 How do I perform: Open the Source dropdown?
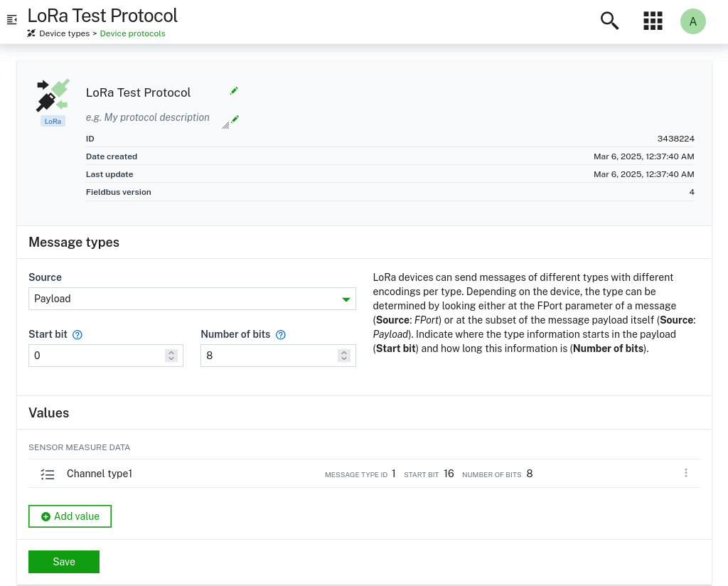(x=192, y=299)
